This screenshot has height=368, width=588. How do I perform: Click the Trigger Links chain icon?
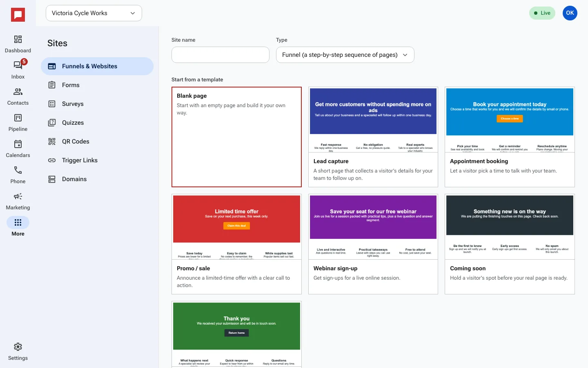(x=52, y=160)
